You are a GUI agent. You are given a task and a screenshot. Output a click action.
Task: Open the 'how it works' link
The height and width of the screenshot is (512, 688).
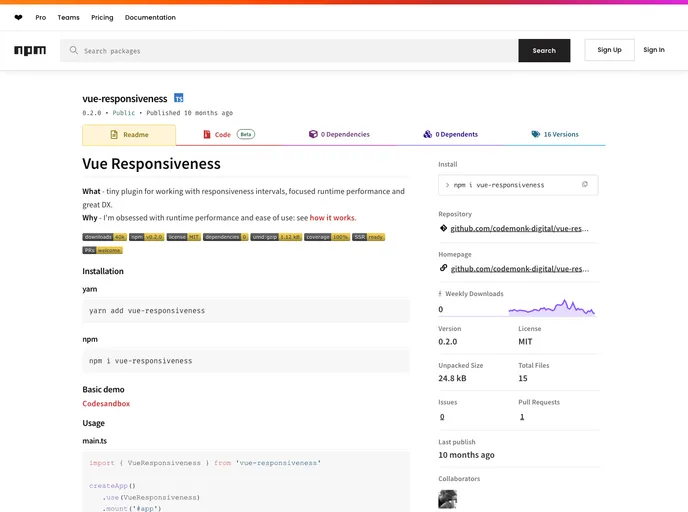333,218
